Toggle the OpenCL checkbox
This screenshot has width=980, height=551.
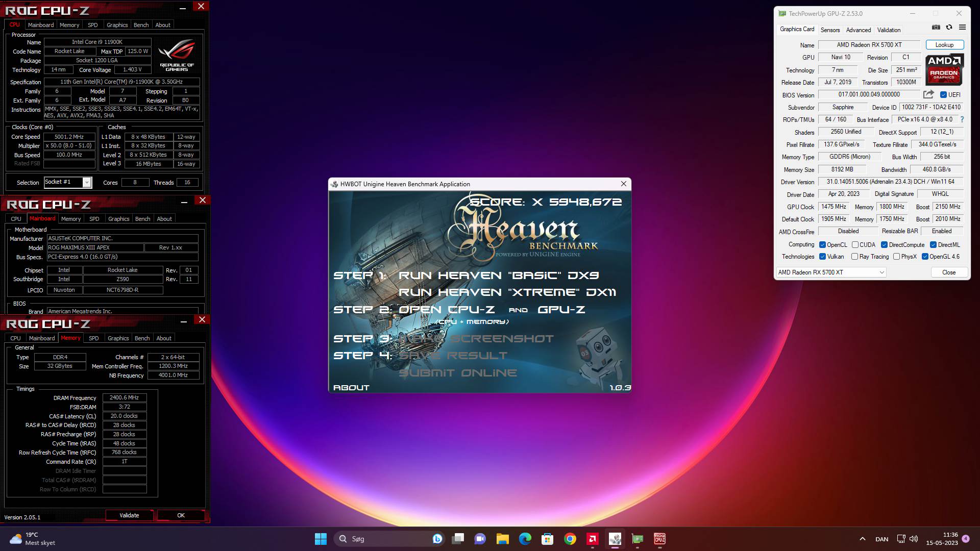pos(822,245)
